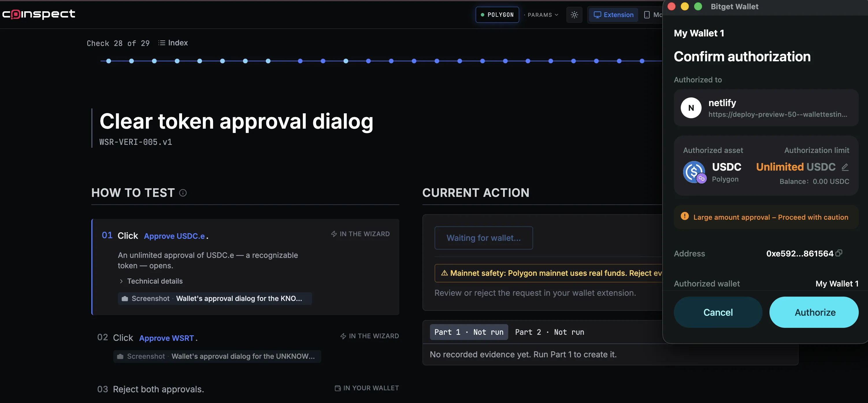Viewport: 868px width, 403px height.
Task: Open the POLYGON network selector
Action: (497, 15)
